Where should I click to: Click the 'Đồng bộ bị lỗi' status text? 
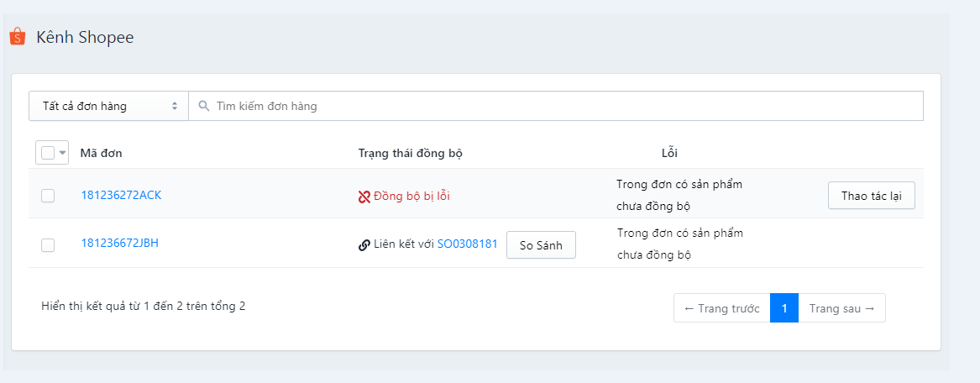411,197
